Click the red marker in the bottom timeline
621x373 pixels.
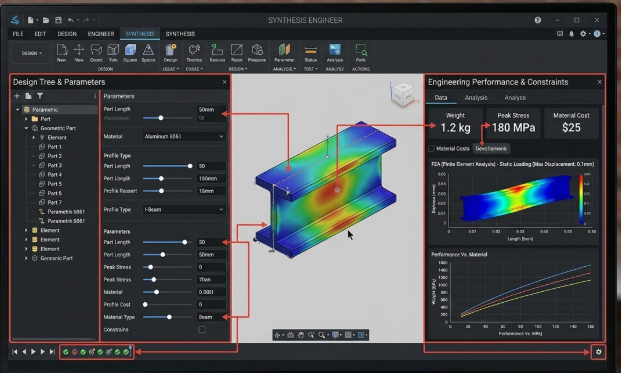74,352
